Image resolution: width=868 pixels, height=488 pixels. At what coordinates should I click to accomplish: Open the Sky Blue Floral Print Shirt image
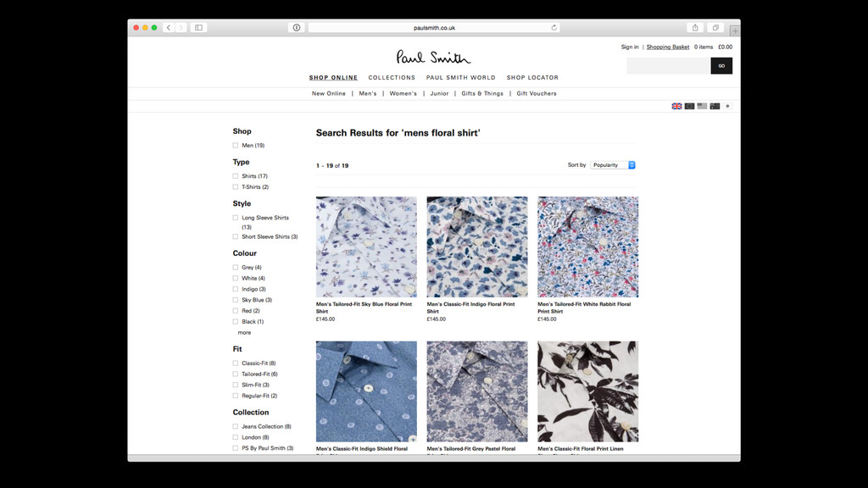coord(366,247)
